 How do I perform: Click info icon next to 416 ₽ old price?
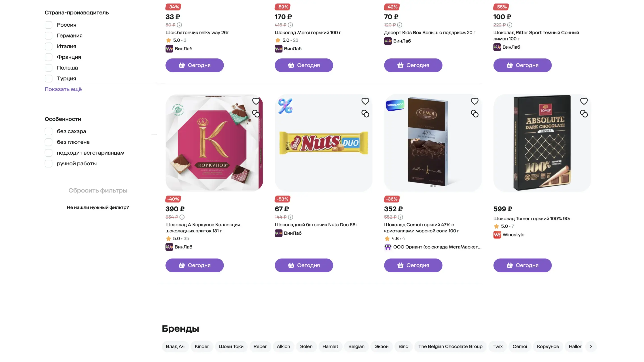click(x=290, y=25)
